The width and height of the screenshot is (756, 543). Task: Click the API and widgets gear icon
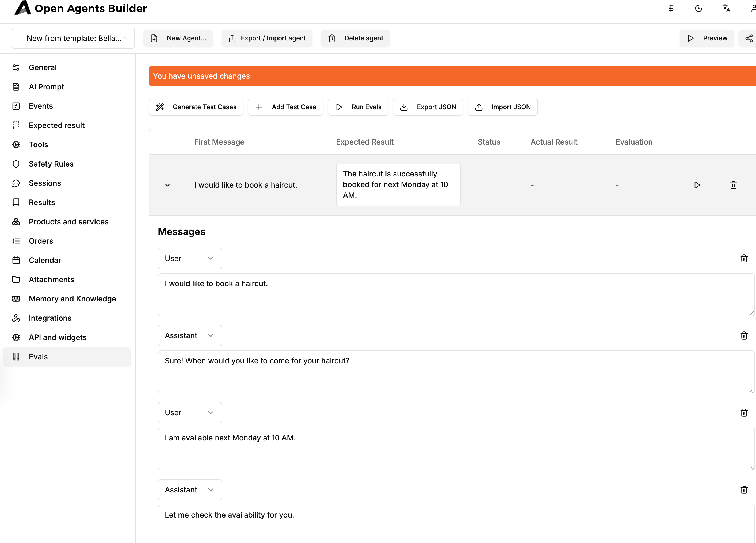coord(16,338)
